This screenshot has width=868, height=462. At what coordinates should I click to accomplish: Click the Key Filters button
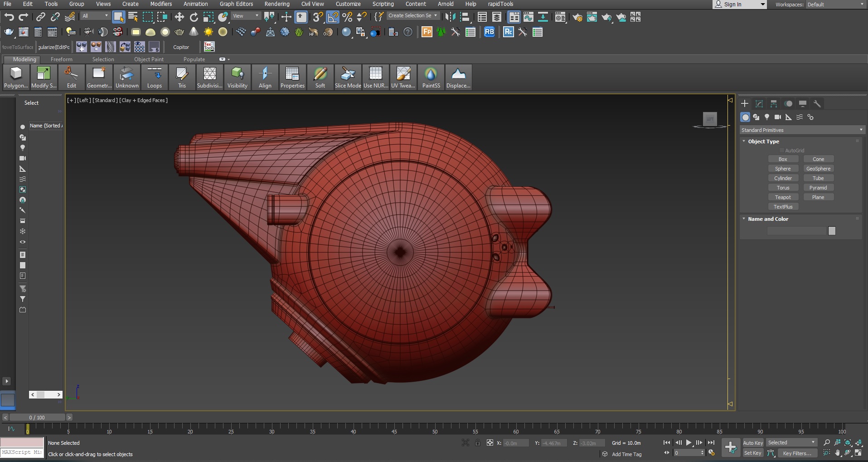point(797,453)
